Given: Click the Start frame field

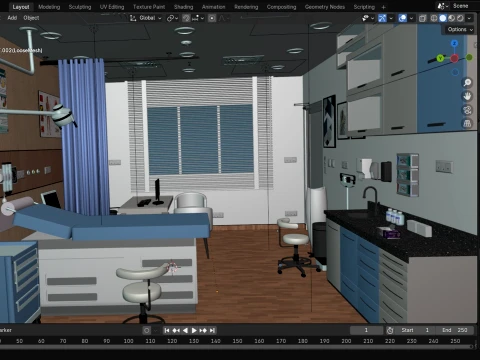Looking at the screenshot, I should pos(415,330).
